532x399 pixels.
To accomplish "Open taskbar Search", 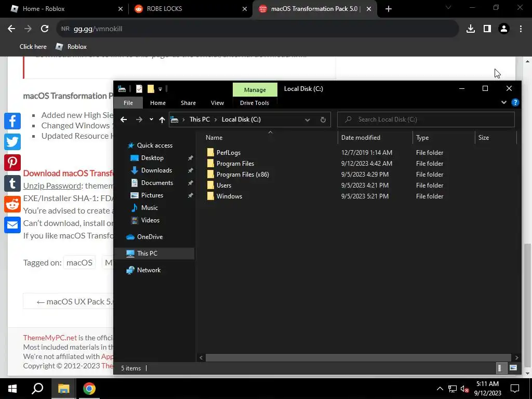I will coord(37,389).
